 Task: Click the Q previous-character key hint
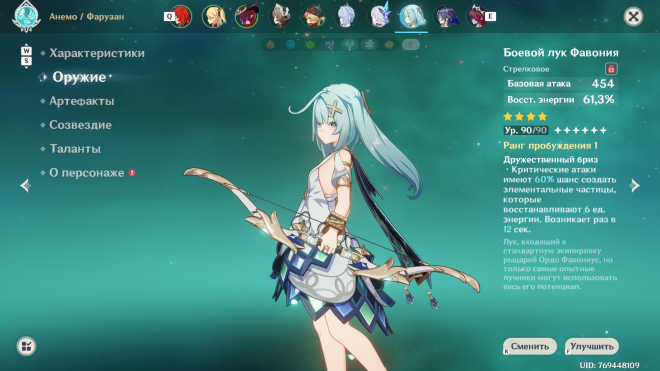tap(169, 16)
